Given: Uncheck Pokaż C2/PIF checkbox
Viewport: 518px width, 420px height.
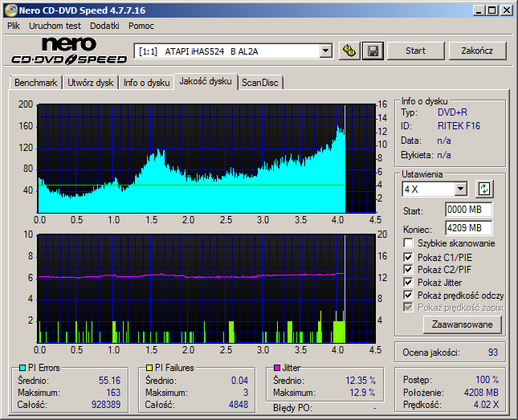Looking at the screenshot, I should point(408,269).
